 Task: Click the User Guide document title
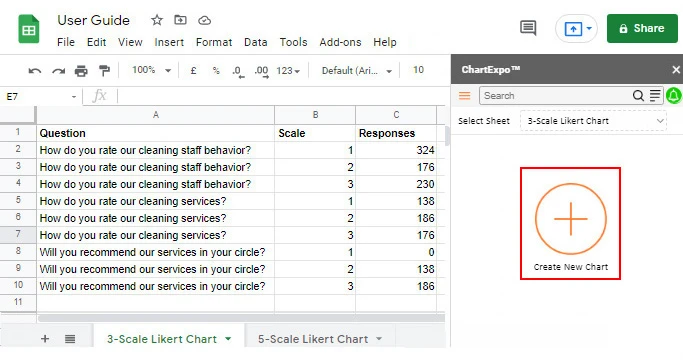click(x=93, y=20)
